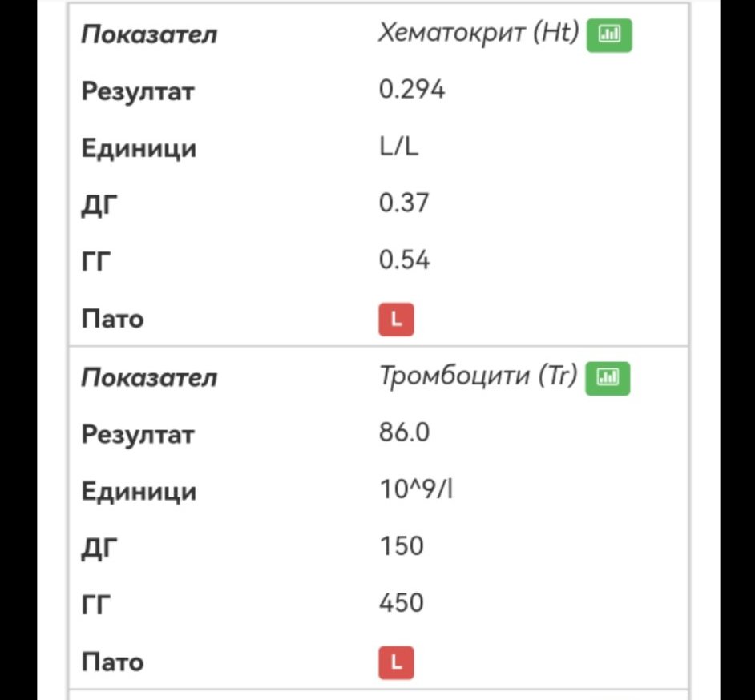The height and width of the screenshot is (700, 755).
Task: Click the upper limit value 0.54
Action: [x=404, y=260]
